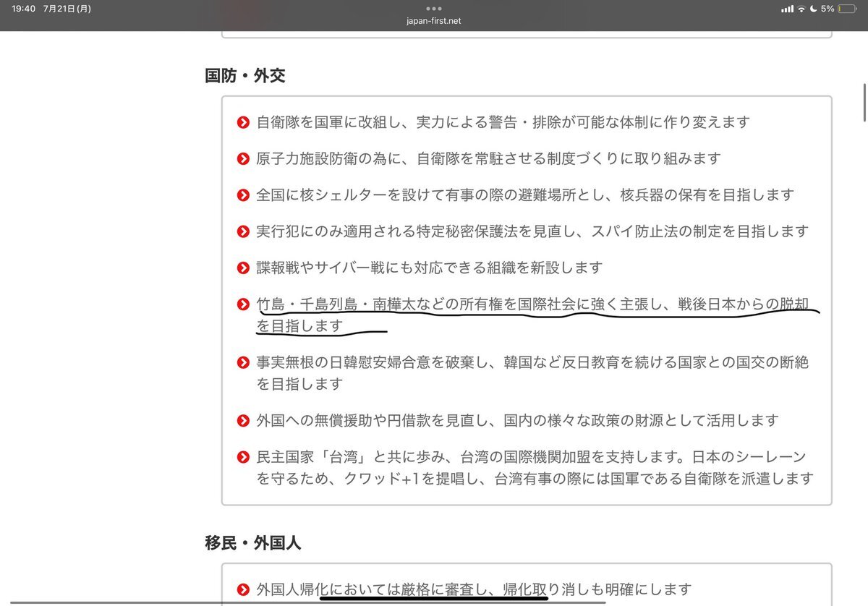Click the line 全国に核シェルターを設けて
The height and width of the screenshot is (606, 868).
pos(525,195)
